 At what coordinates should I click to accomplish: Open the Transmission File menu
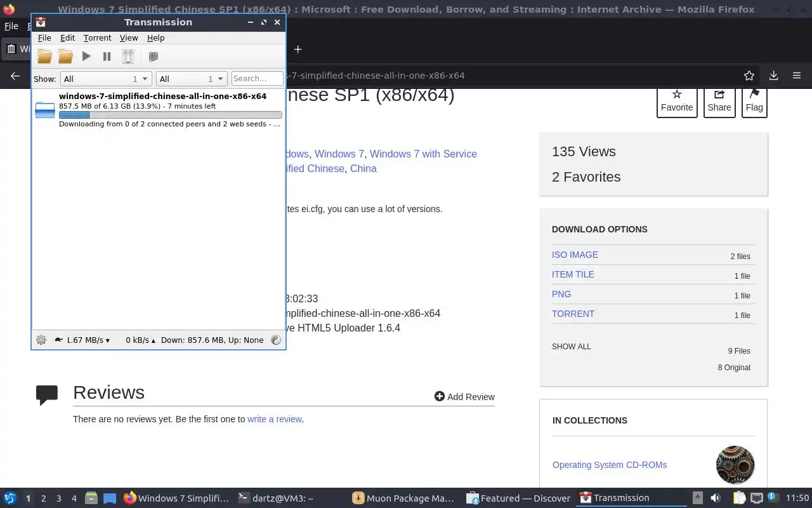point(44,38)
